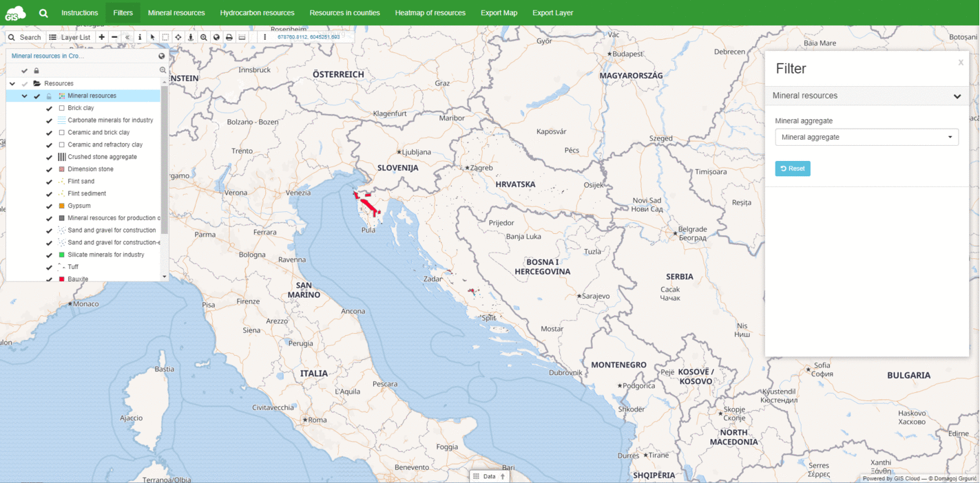Toggle visibility of Brick clay layer
This screenshot has width=980, height=483.
tap(49, 108)
